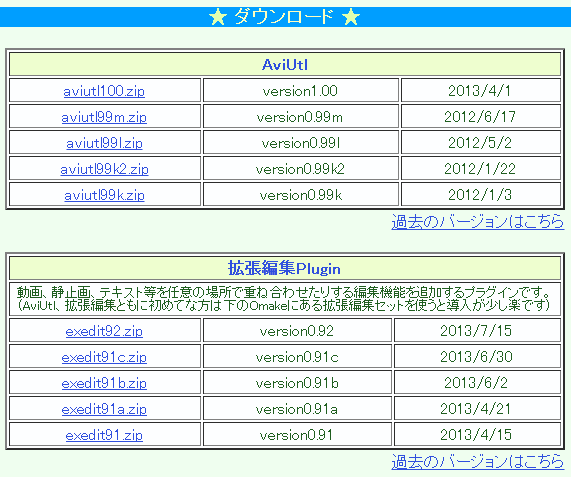Click the 2013/7/15 date cell
Screen dimensions: 571x477
[477, 331]
